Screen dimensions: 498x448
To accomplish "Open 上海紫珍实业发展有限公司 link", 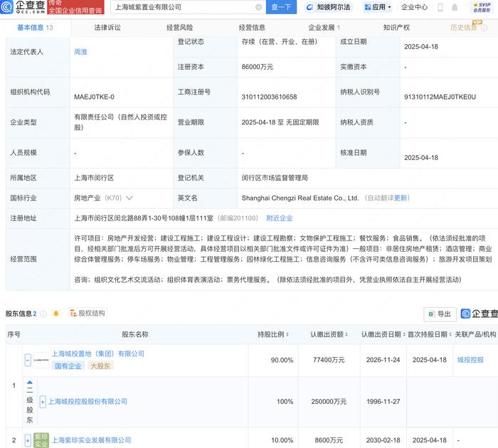I will click(x=92, y=440).
